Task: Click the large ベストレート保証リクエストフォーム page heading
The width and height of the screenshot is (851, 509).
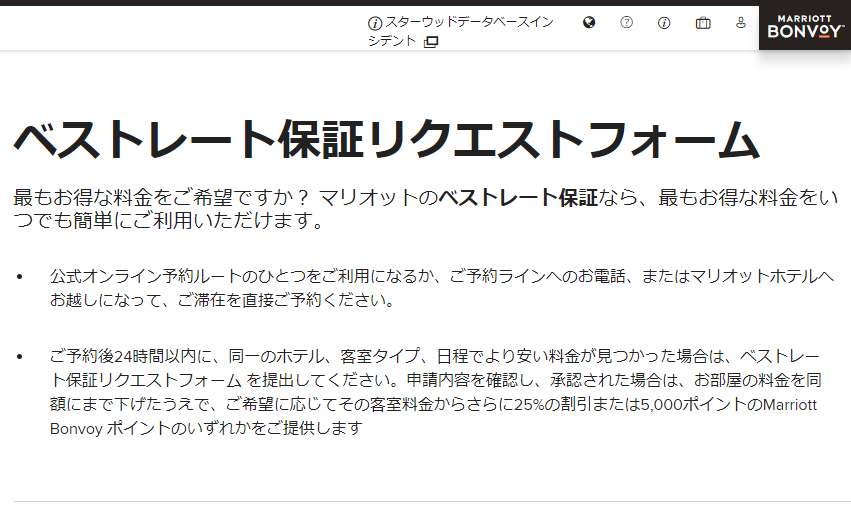Action: [x=385, y=139]
